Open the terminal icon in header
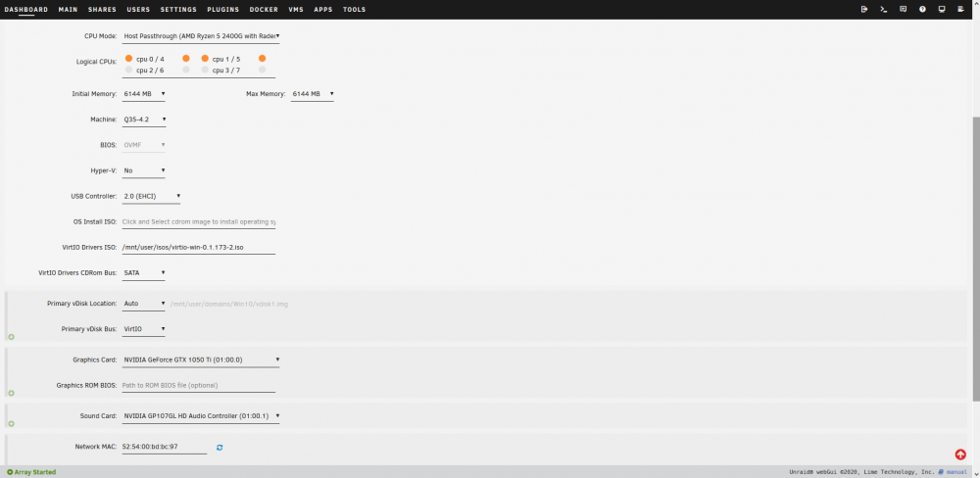The height and width of the screenshot is (478, 980). [884, 10]
